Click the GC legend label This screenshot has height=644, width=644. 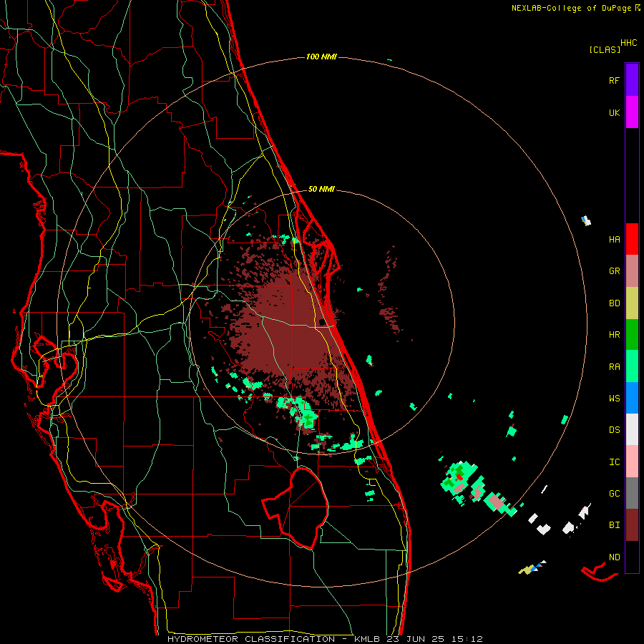point(614,493)
